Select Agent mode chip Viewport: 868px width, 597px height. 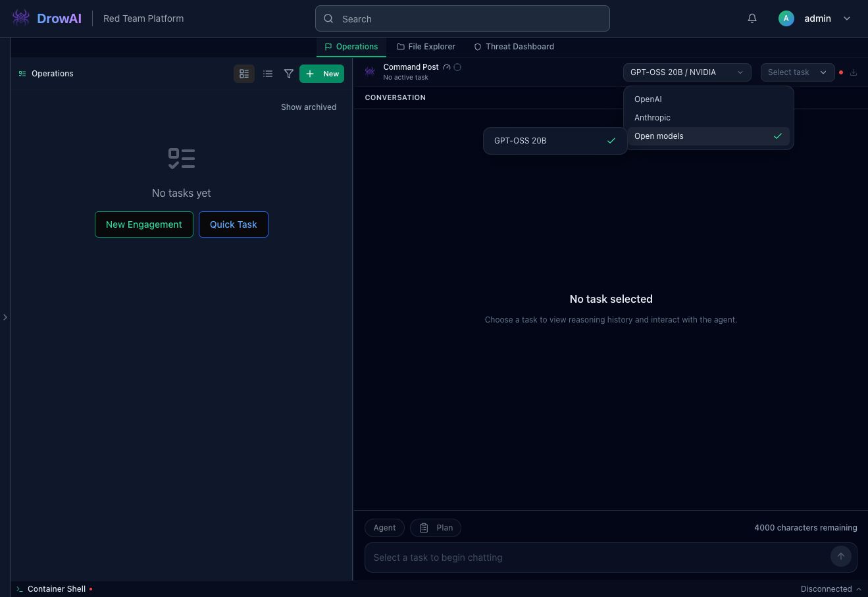384,528
